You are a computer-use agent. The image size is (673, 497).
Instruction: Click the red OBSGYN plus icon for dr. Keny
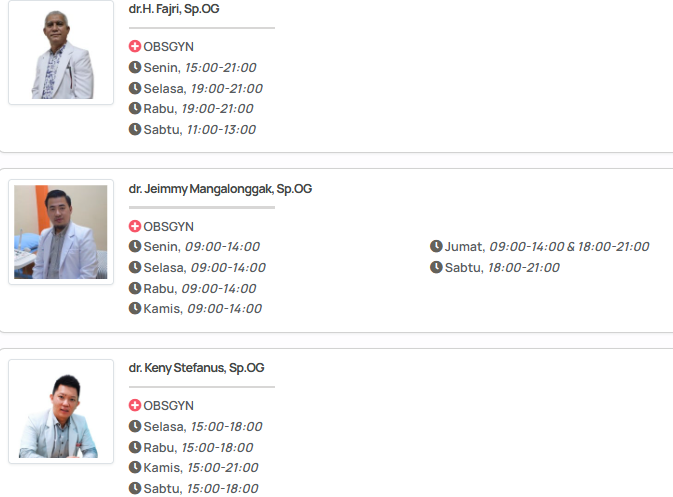coord(135,406)
